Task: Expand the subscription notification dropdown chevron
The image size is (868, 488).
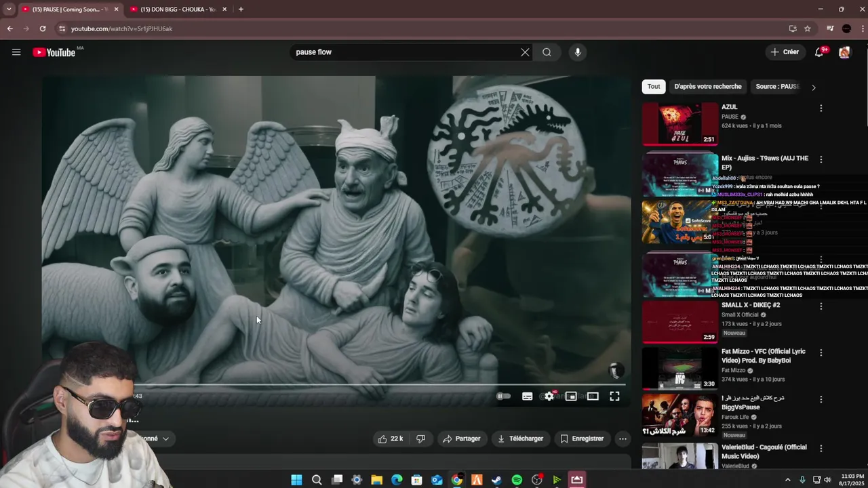Action: coord(165,439)
